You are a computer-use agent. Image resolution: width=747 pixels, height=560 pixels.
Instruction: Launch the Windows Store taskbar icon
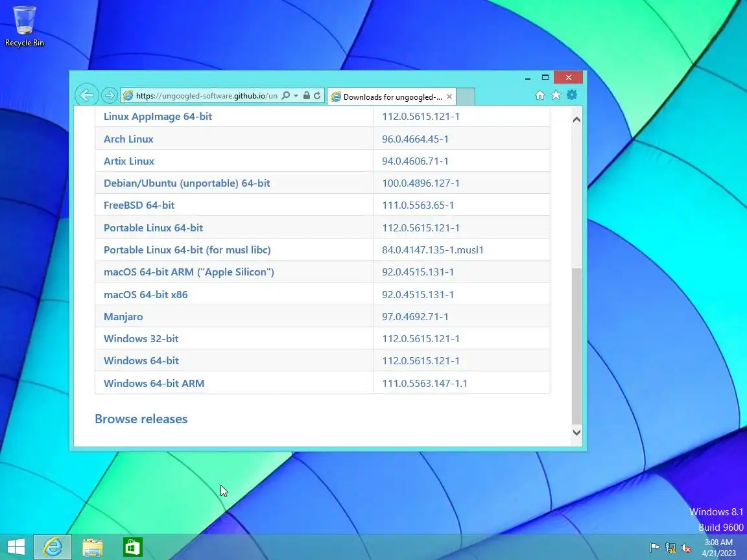[132, 547]
